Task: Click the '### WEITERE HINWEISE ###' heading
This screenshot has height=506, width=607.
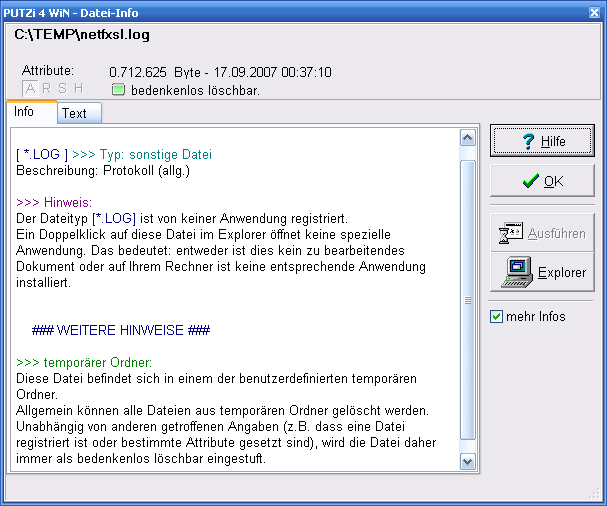Action: coord(121,330)
